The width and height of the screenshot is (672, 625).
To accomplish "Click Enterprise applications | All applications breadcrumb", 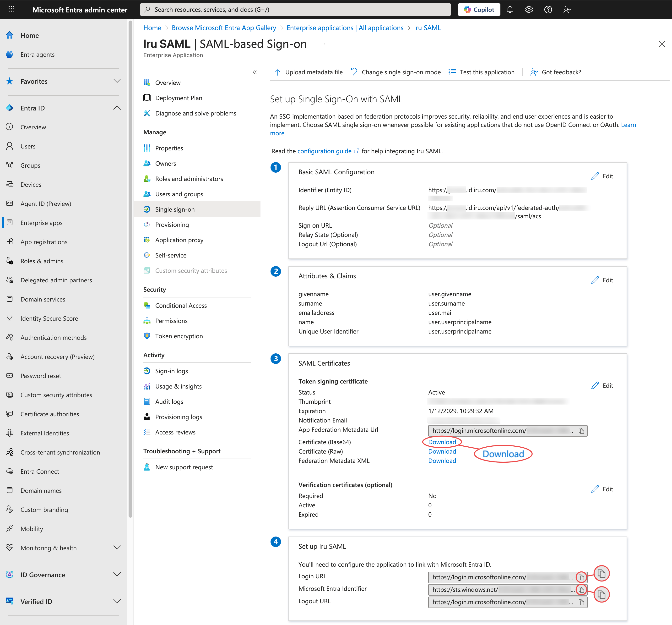I will tap(345, 28).
